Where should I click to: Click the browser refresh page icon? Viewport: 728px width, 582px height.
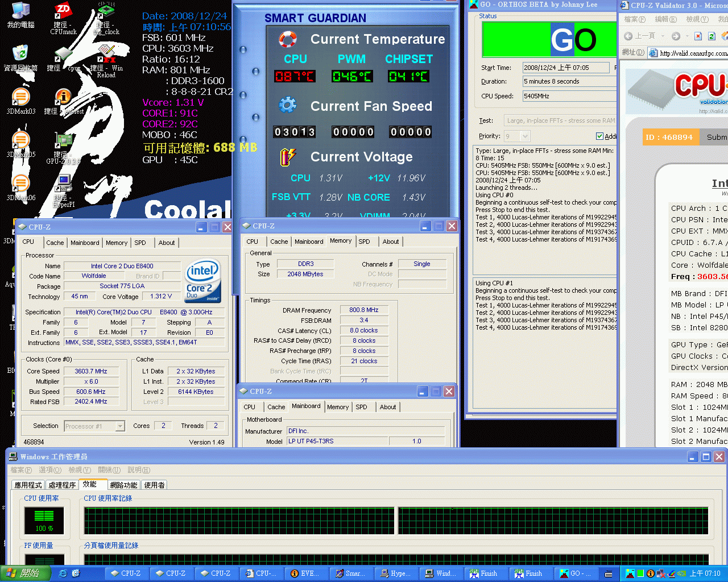point(712,36)
